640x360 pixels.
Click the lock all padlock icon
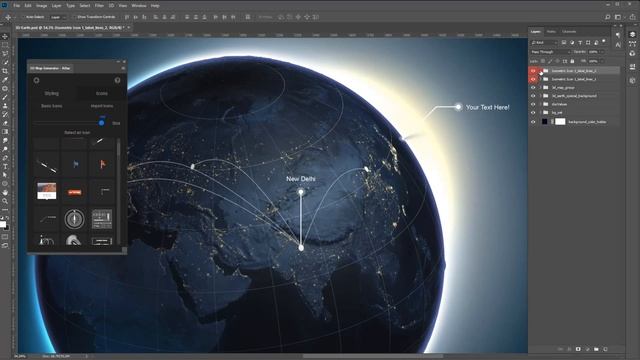(x=572, y=61)
